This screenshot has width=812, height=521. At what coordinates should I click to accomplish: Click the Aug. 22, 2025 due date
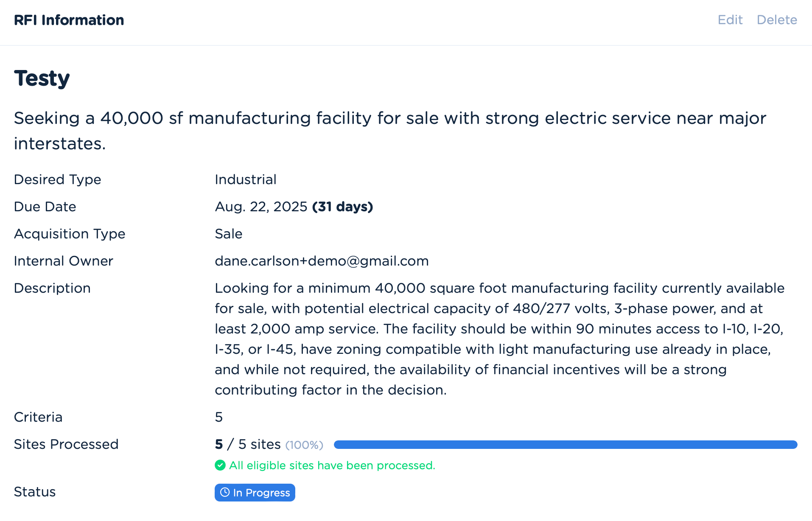pos(261,207)
